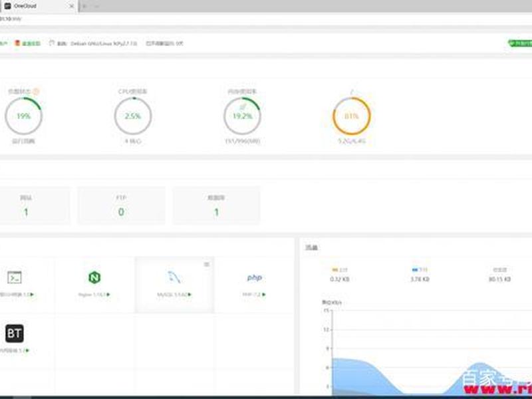
Task: Click the '80.15 KB' total sent value
Action: [x=500, y=279]
